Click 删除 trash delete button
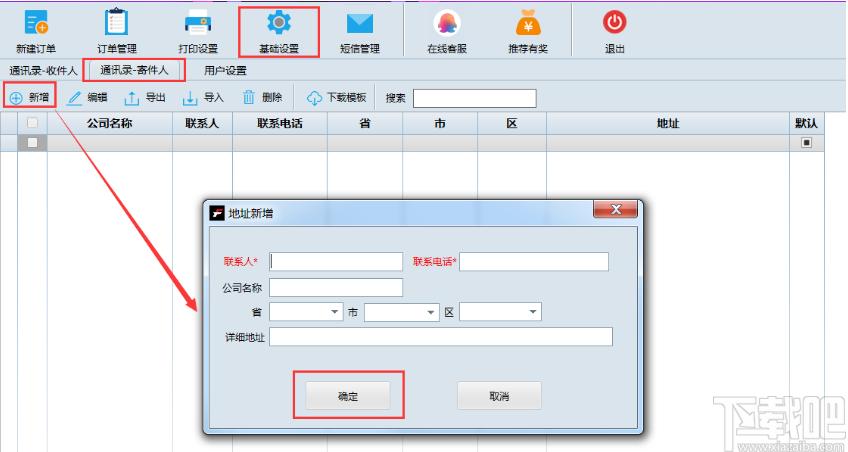The height and width of the screenshot is (452, 848). tap(262, 97)
